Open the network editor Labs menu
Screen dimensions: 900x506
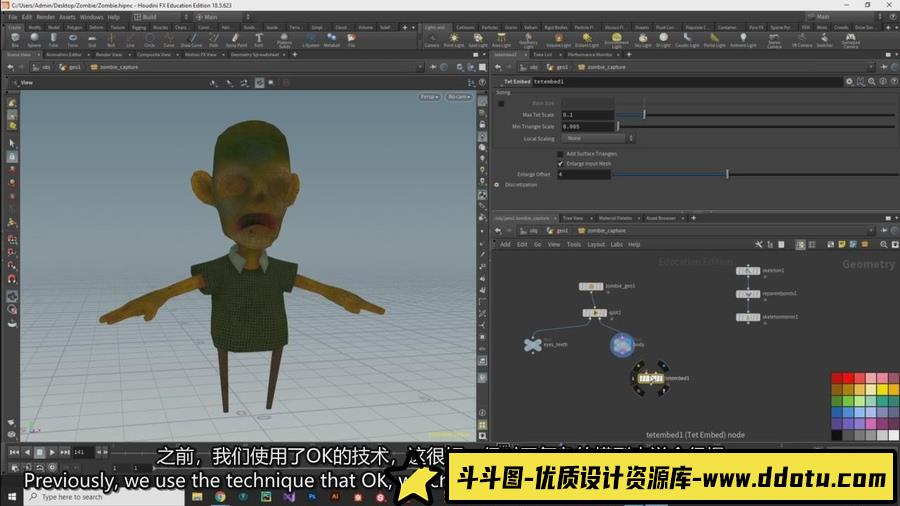point(616,244)
